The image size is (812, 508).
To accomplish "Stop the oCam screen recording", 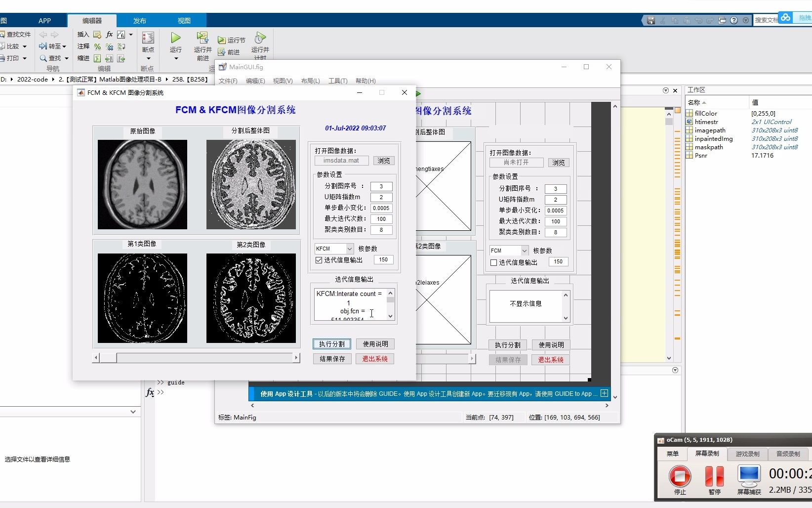I will pyautogui.click(x=680, y=478).
